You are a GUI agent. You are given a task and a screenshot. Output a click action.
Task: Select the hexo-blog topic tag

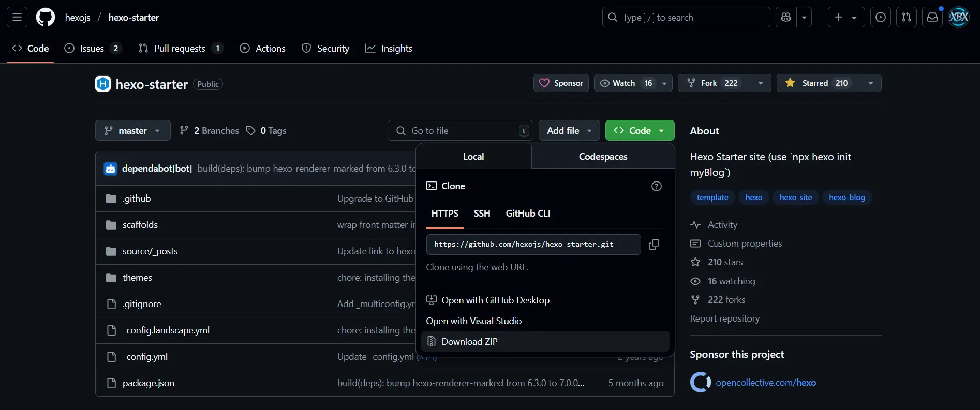click(847, 198)
